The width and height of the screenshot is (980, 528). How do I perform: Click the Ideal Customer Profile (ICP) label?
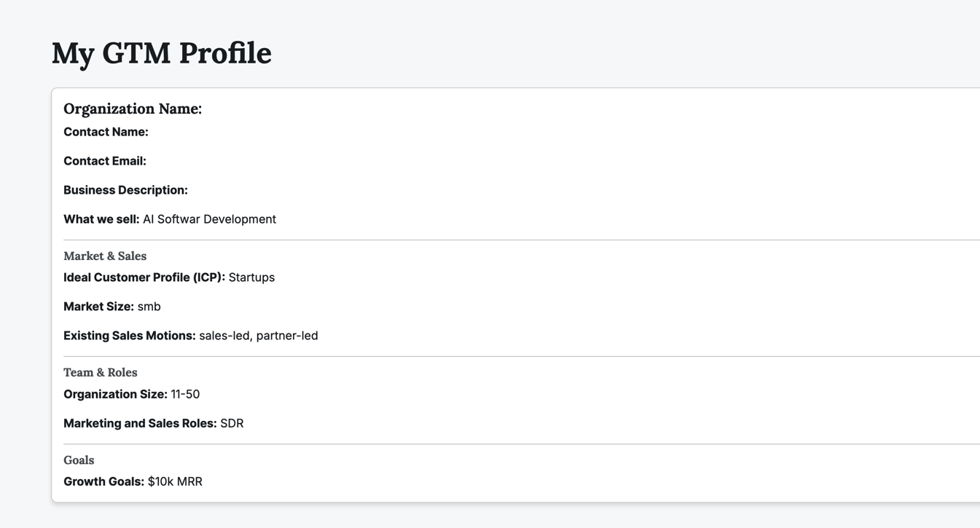(x=144, y=277)
